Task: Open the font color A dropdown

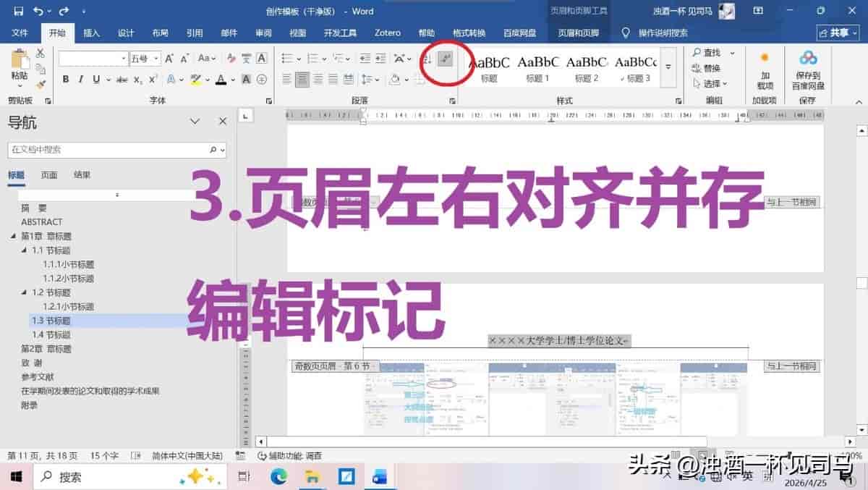Action: coord(232,80)
